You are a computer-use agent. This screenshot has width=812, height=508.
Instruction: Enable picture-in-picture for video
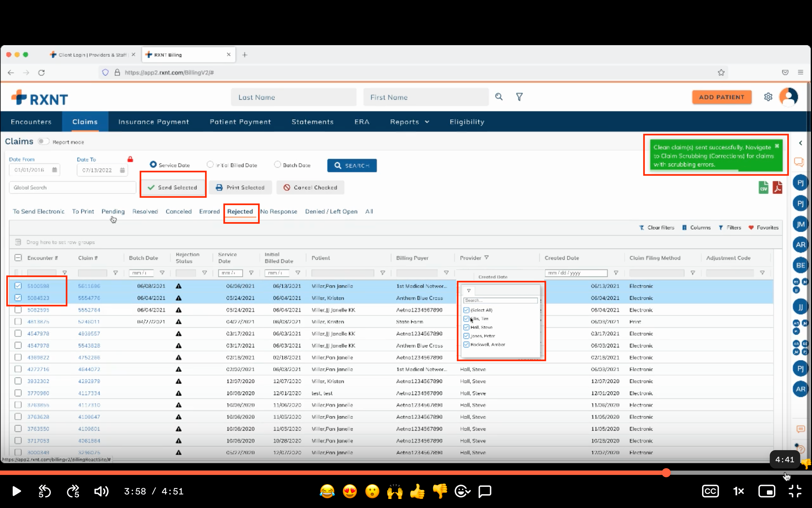(x=766, y=491)
